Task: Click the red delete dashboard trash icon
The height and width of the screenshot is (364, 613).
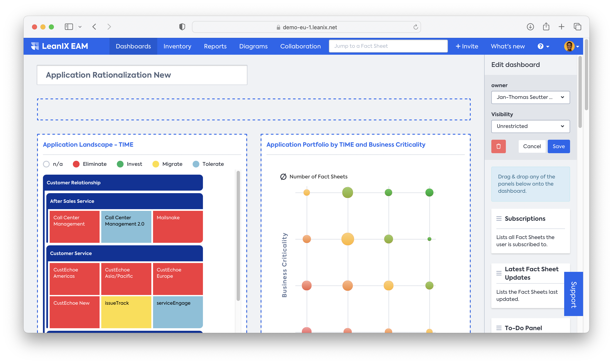Action: [498, 146]
